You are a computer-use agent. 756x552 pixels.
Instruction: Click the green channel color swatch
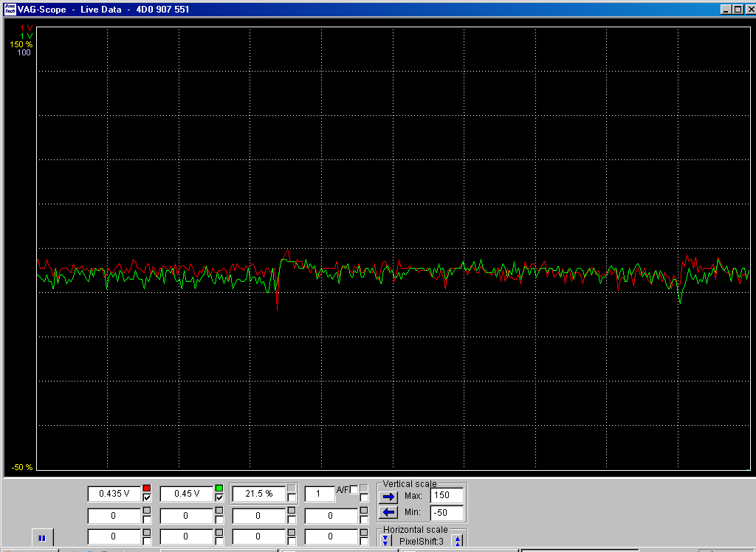[219, 489]
